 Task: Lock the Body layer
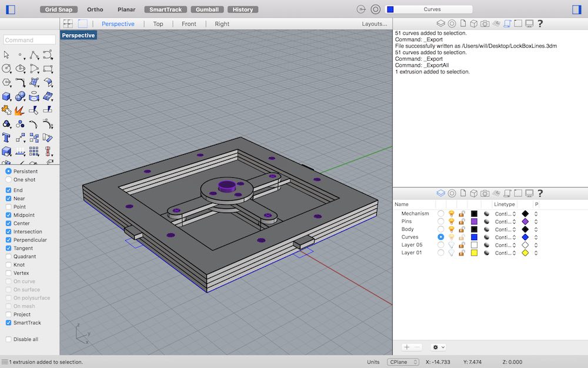coord(462,230)
